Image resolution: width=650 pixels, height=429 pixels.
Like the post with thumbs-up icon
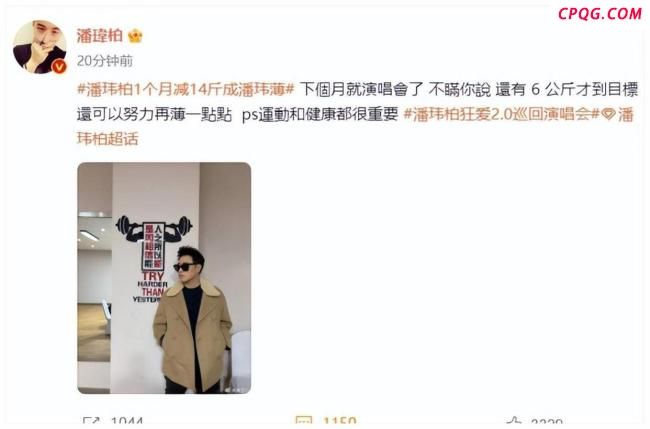pyautogui.click(x=514, y=422)
